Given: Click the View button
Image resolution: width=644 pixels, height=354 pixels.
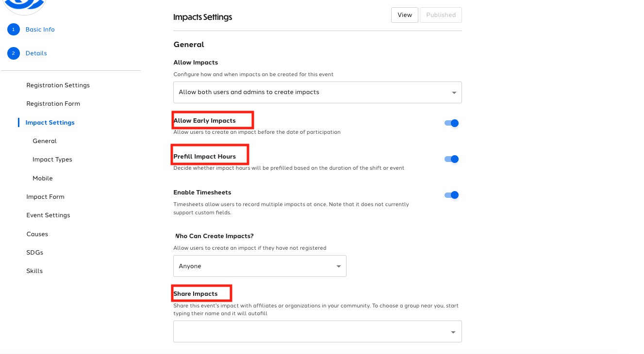Looking at the screenshot, I should [405, 15].
